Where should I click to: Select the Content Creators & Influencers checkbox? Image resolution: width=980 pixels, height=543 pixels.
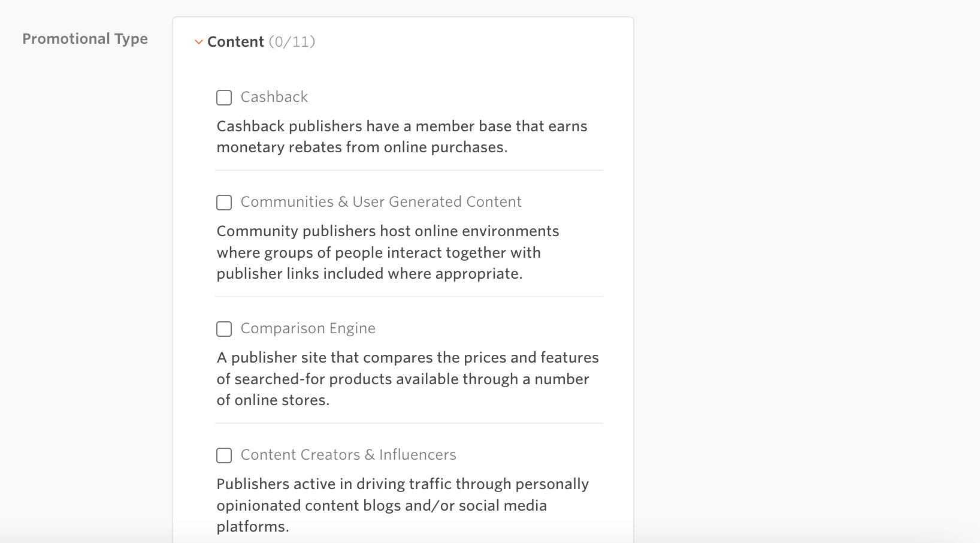pyautogui.click(x=224, y=455)
